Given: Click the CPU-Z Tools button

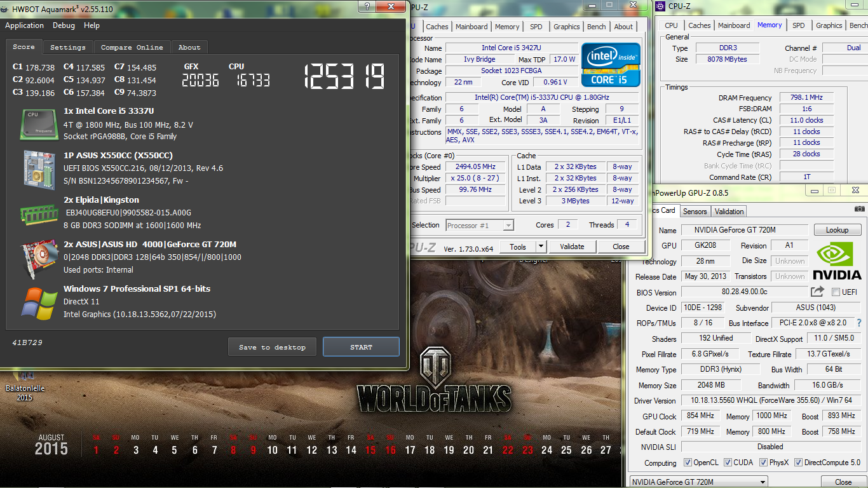Looking at the screenshot, I should pos(518,247).
